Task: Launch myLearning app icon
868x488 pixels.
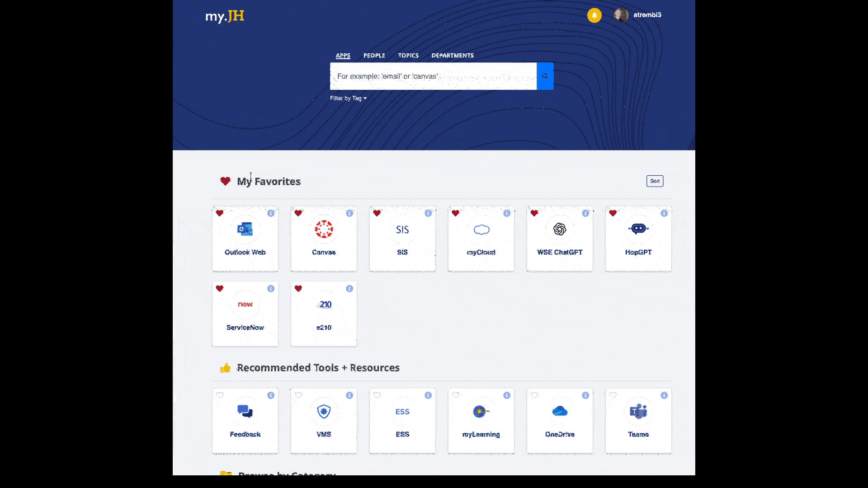Action: coord(481,411)
